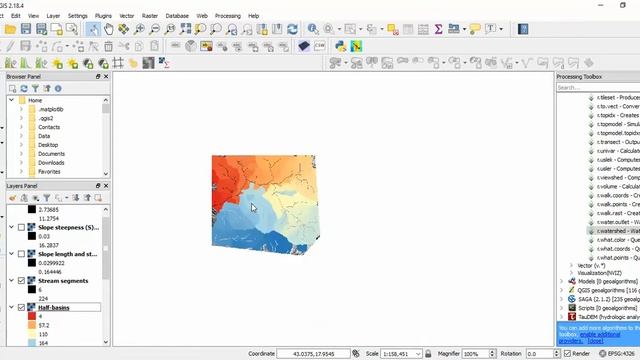640x360 pixels.
Task: Click Open Layer Styling brush icon
Action: point(13,198)
